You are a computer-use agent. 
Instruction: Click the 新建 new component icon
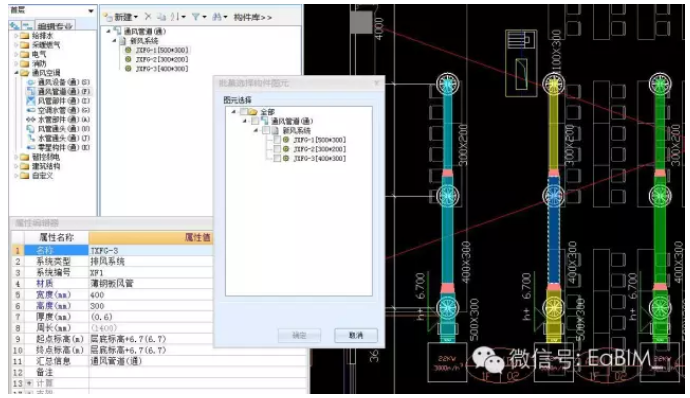point(108,17)
